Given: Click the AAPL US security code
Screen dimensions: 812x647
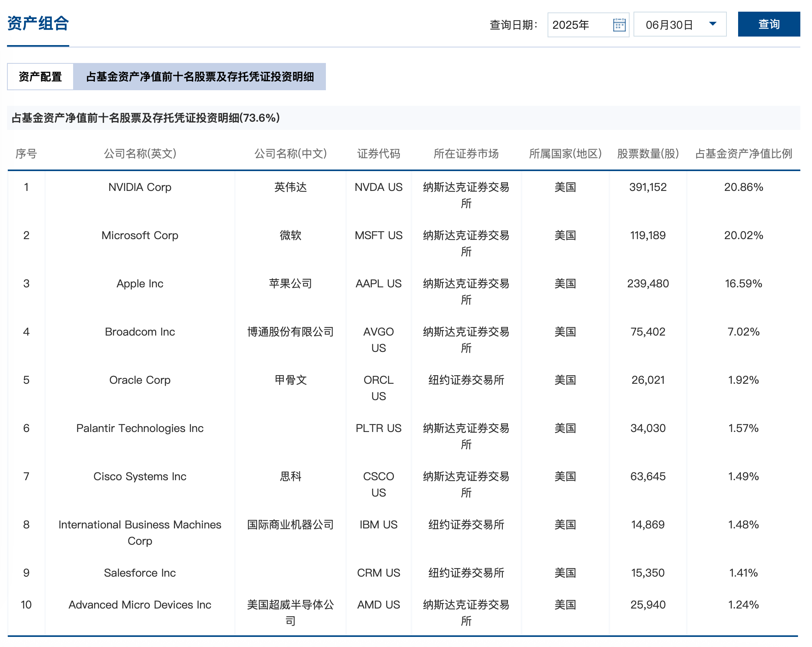Looking at the screenshot, I should click(x=378, y=283).
